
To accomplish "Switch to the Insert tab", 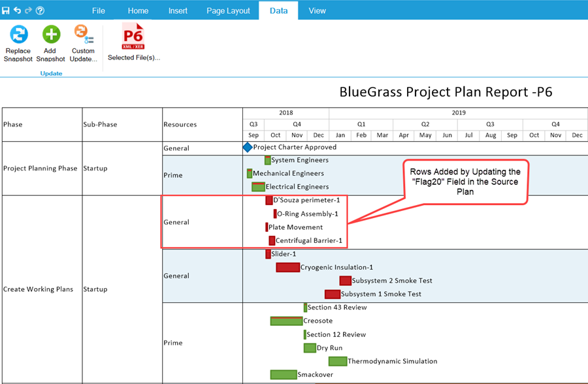I will tap(178, 10).
